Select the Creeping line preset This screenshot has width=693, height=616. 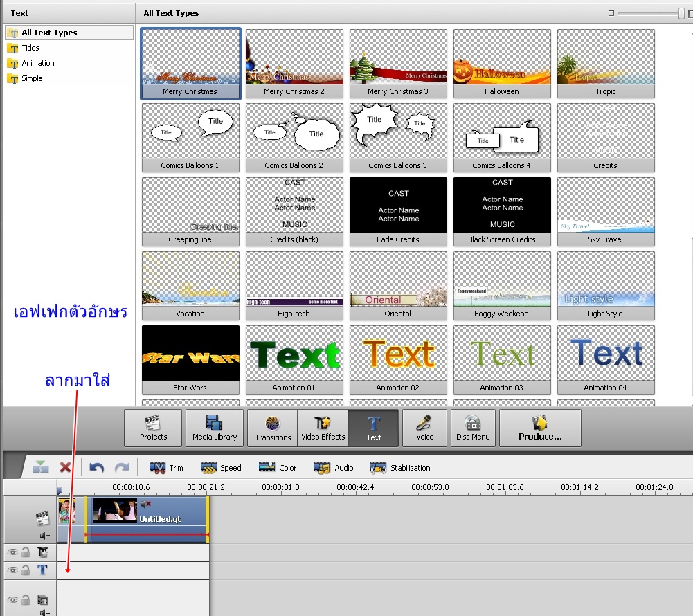pyautogui.click(x=190, y=212)
